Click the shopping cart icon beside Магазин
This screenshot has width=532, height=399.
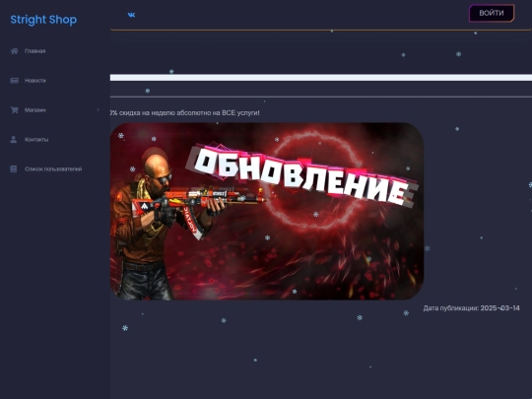14,110
